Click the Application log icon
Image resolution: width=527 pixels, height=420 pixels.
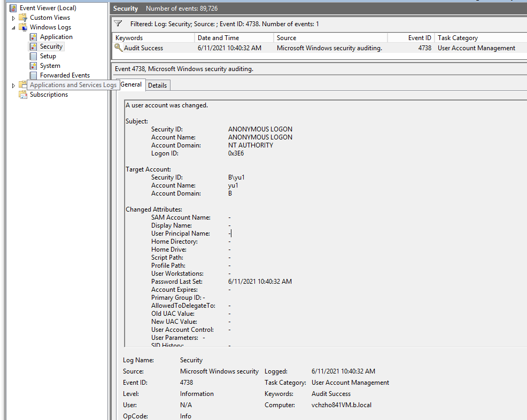[33, 37]
